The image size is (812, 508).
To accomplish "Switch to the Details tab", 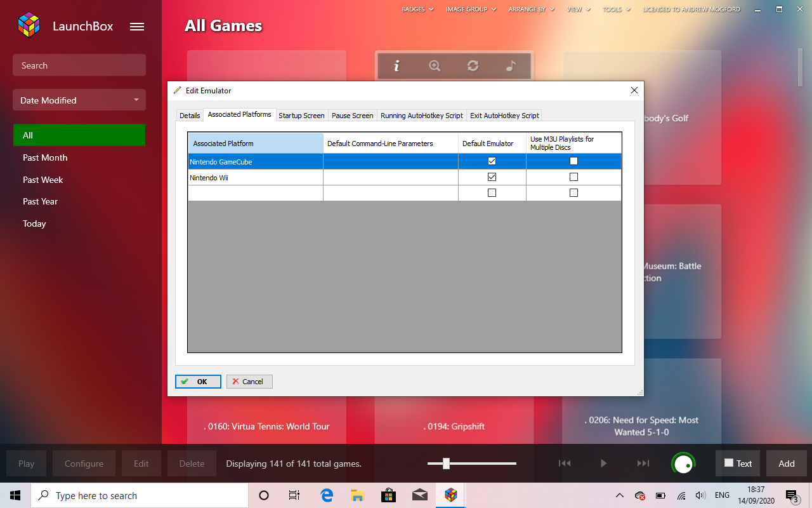I will pyautogui.click(x=190, y=116).
